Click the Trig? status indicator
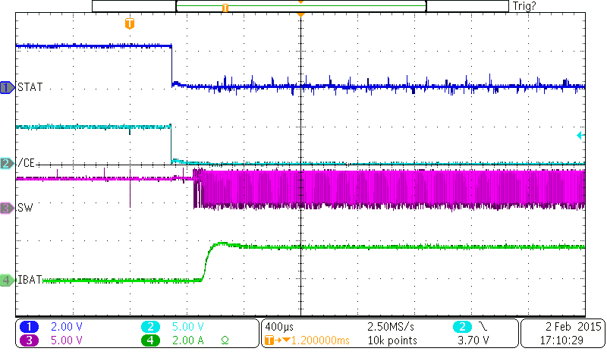The height and width of the screenshot is (364, 607). [x=525, y=6]
